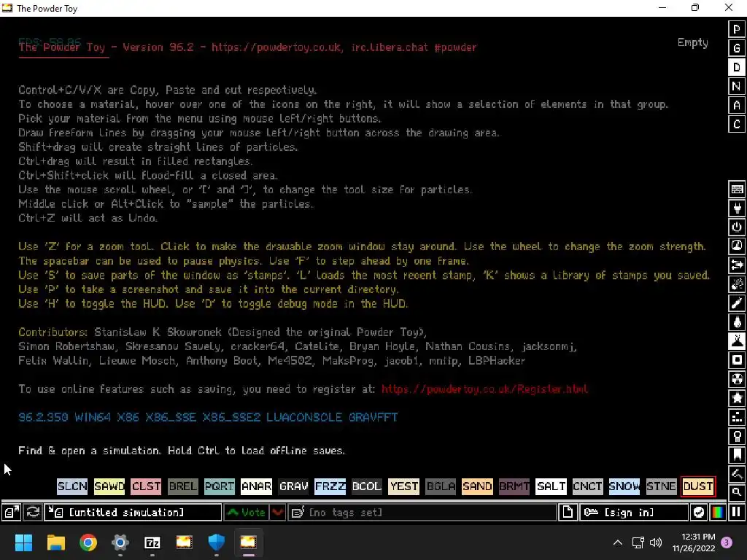
Task: Toggle Newtonian gravity N option
Action: (x=737, y=86)
